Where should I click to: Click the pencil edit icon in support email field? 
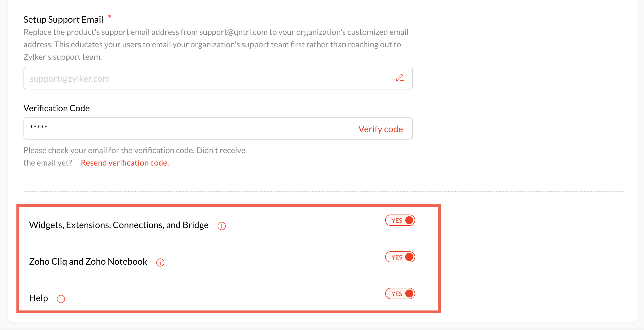tap(400, 78)
